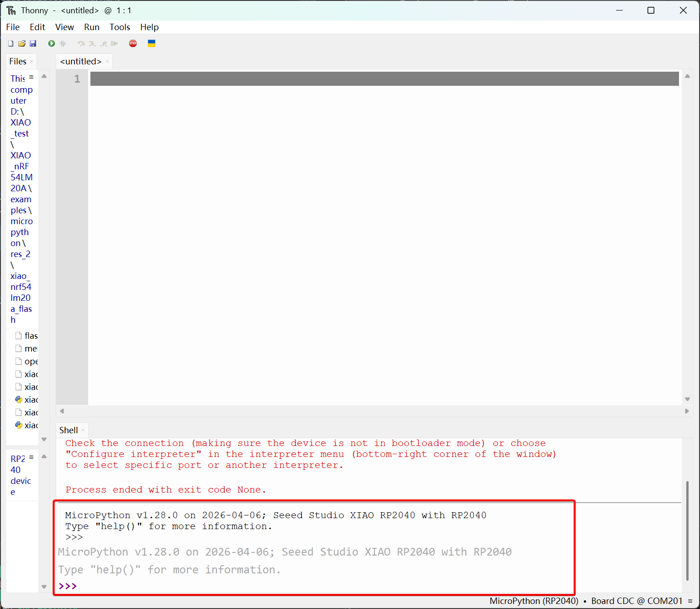Screen dimensions: 700x609
Task: Click RP2040 device list scroll-up arrow
Action: (44, 456)
